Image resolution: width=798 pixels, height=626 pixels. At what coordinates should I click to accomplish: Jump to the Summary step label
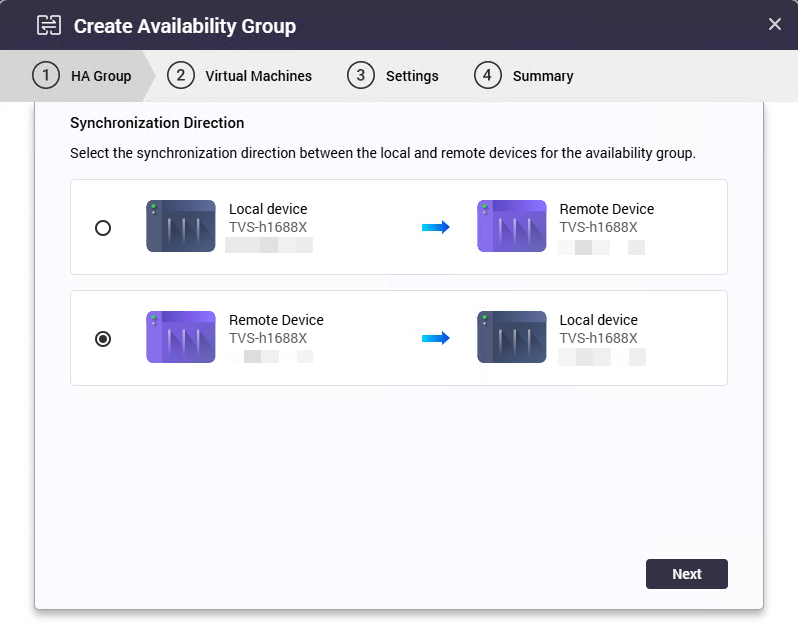pos(542,76)
